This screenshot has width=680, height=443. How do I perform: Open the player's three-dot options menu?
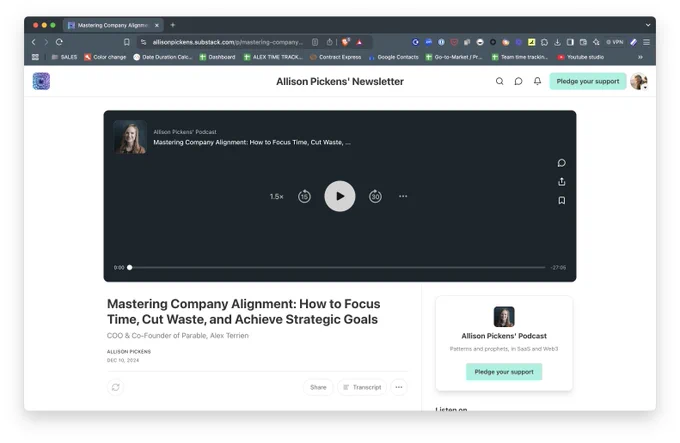403,196
